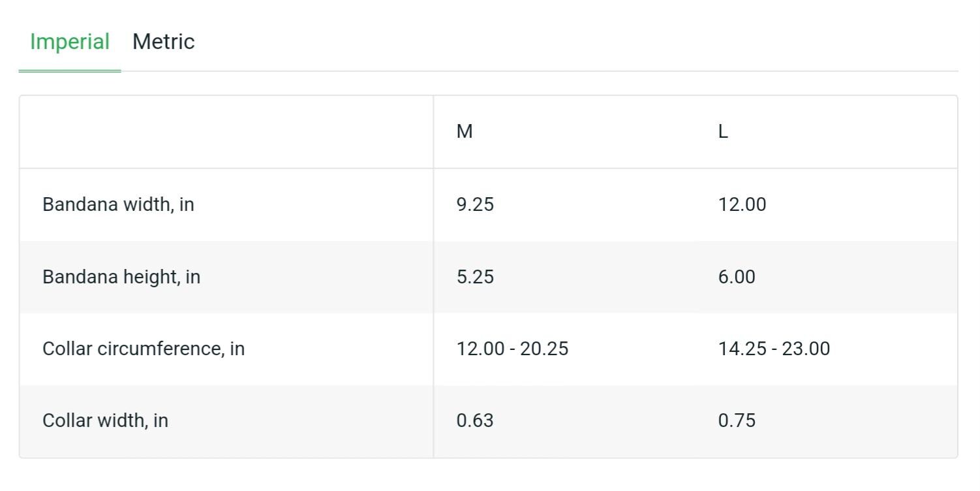Click the Bandana height row label
This screenshot has height=491, width=980.
121,277
